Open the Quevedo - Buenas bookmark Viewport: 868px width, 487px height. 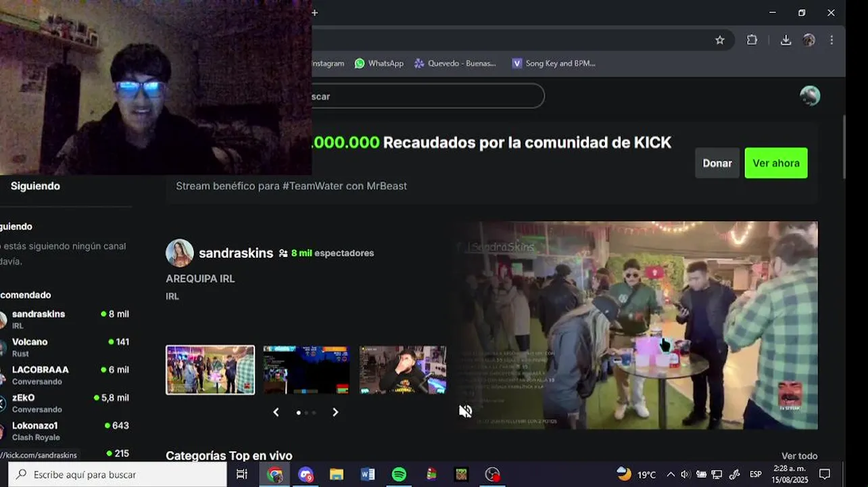[x=455, y=63]
